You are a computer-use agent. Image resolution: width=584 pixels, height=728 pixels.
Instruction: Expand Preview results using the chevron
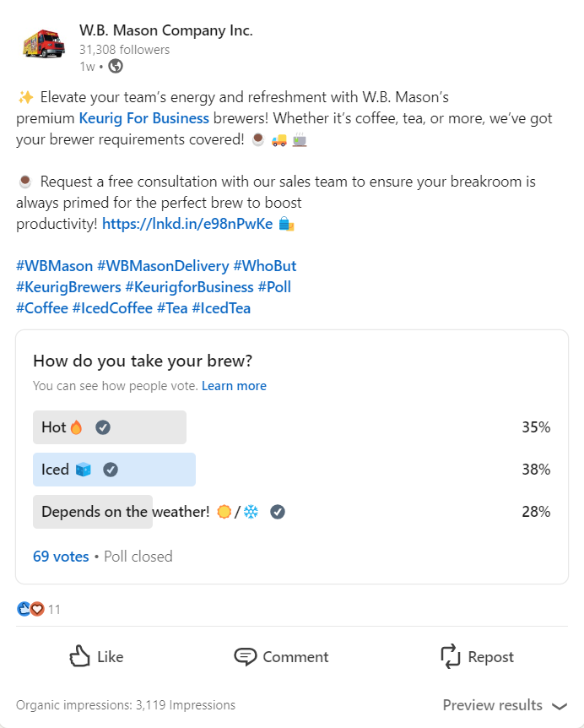coord(560,705)
